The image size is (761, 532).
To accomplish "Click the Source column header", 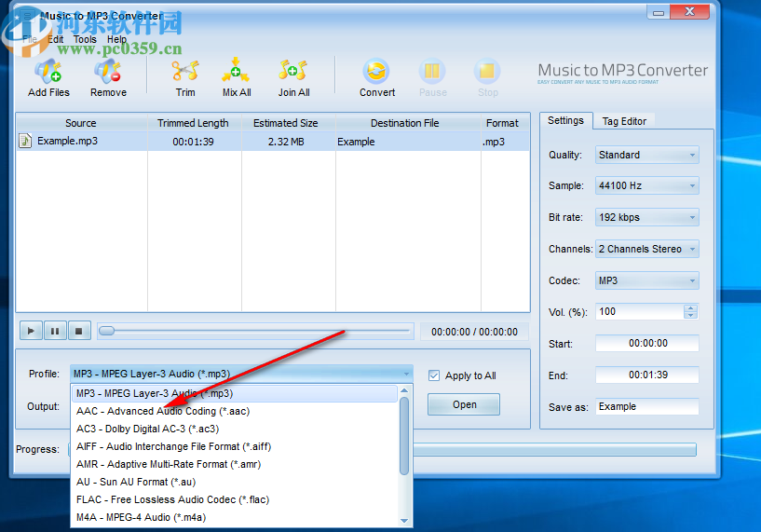I will [81, 123].
